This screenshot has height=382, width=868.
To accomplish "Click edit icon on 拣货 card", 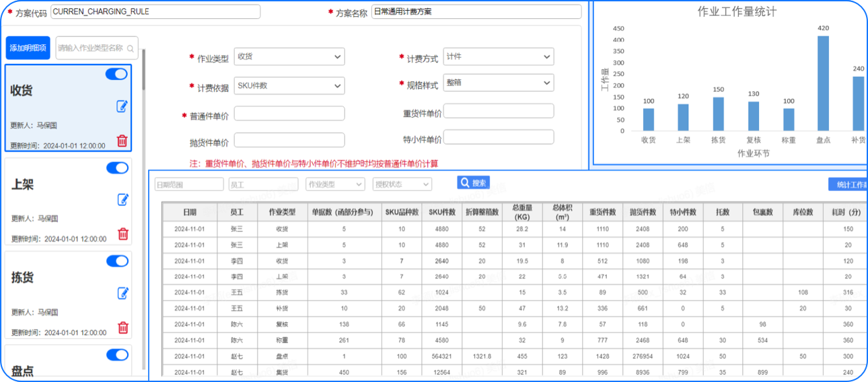I will tap(122, 293).
